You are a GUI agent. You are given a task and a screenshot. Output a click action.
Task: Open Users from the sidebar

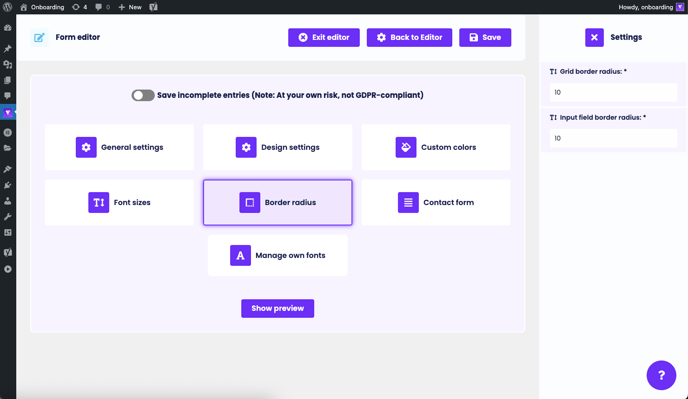point(7,201)
